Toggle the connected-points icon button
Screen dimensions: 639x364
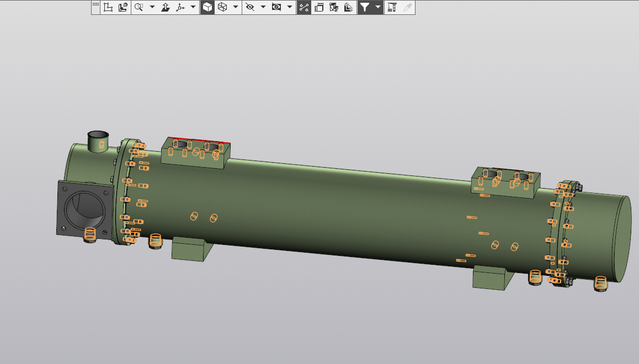coord(303,7)
